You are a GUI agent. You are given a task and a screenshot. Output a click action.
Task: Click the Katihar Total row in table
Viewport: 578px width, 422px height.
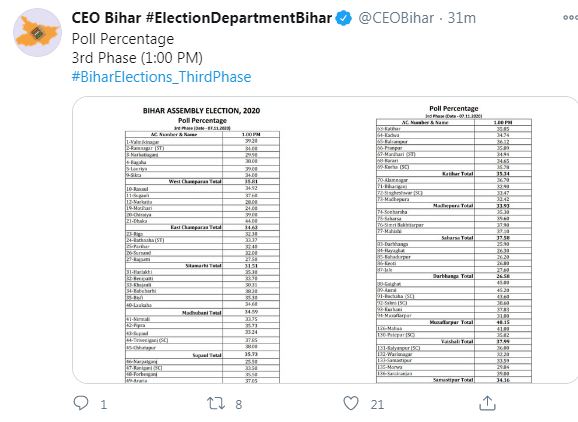[x=454, y=174]
